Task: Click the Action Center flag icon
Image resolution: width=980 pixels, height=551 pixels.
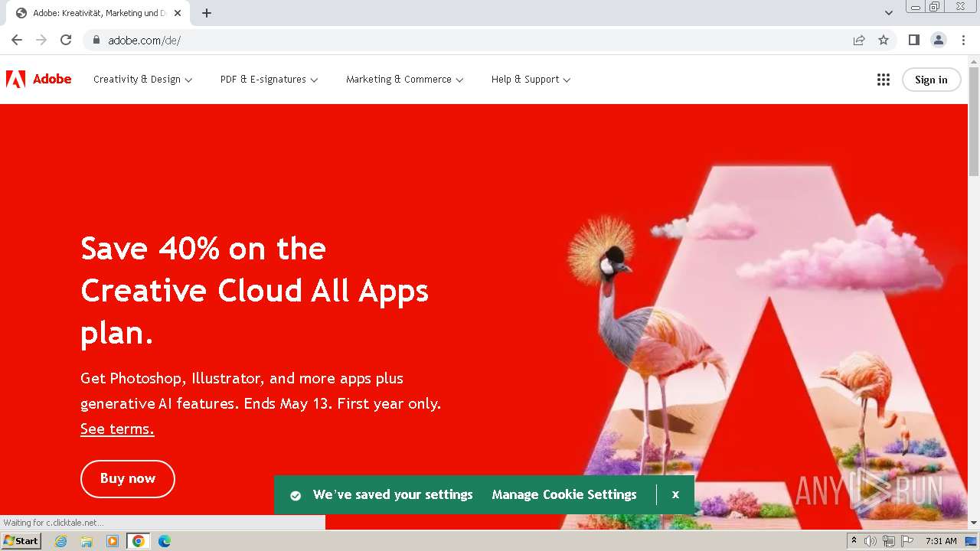Action: [x=907, y=541]
